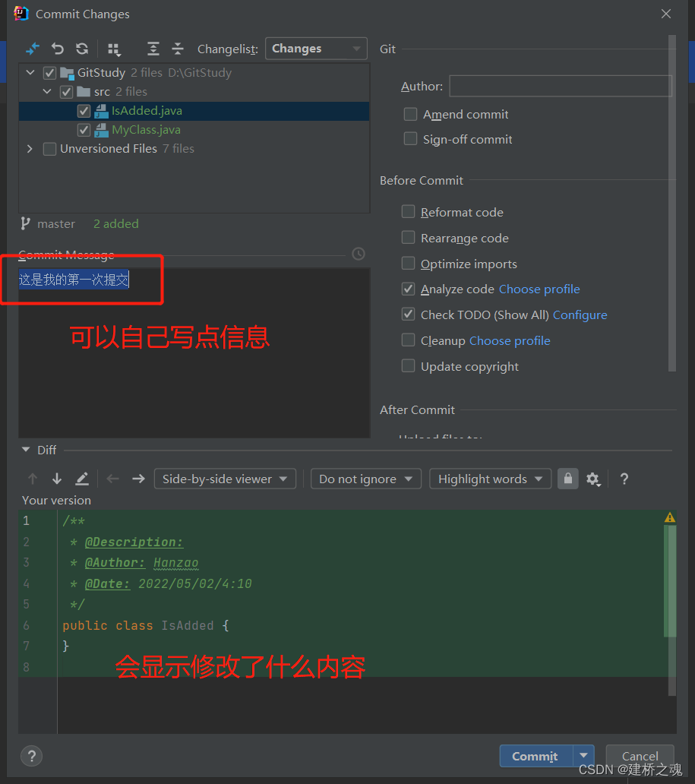This screenshot has height=784, width=695.
Task: Open the commit message history clock icon
Action: pyautogui.click(x=359, y=254)
